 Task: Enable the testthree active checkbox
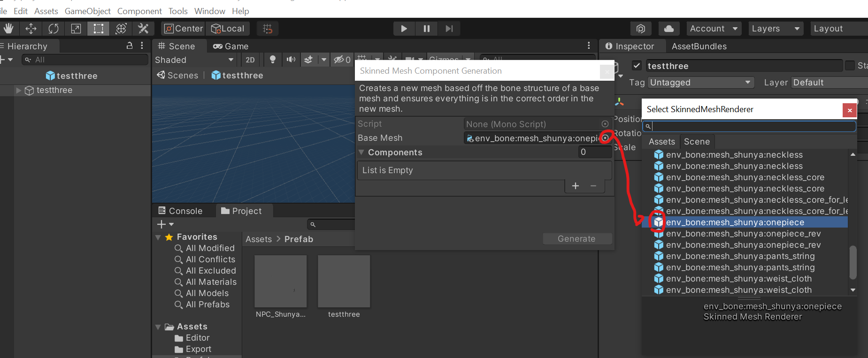click(x=637, y=66)
